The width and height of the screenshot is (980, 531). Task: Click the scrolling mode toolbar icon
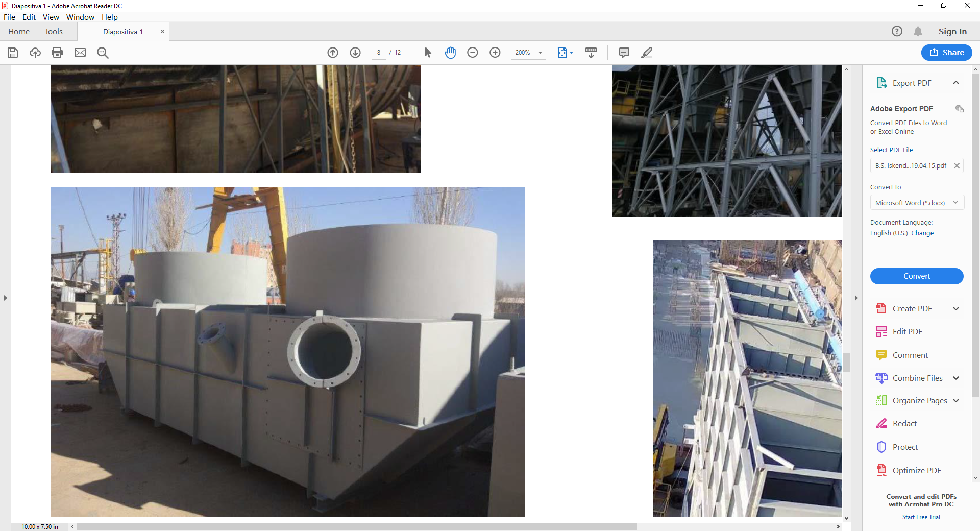pos(591,53)
